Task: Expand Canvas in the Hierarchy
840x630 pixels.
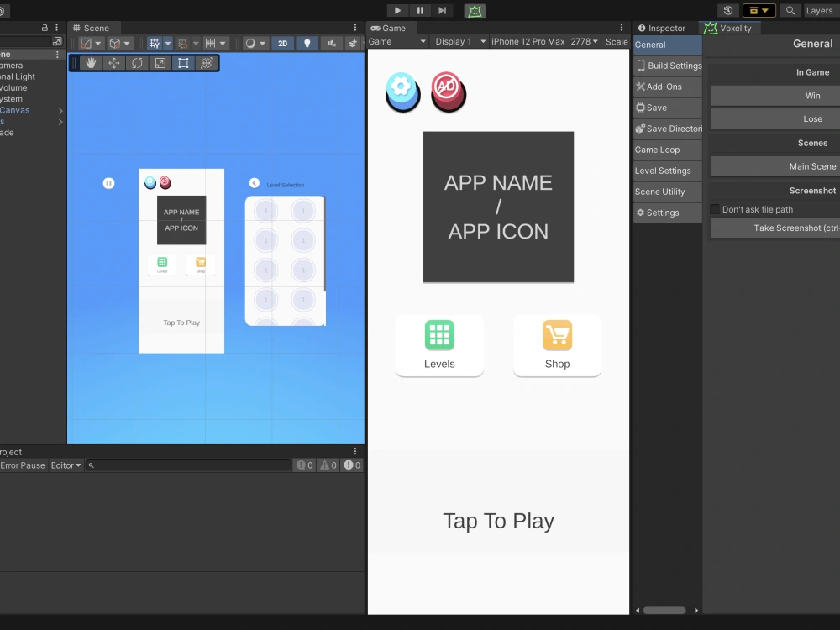Action: tap(59, 109)
